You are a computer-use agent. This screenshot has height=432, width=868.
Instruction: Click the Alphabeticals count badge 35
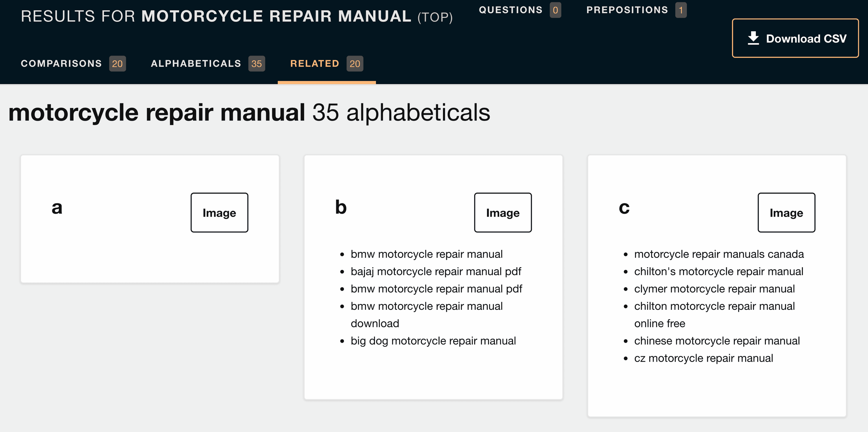click(257, 63)
